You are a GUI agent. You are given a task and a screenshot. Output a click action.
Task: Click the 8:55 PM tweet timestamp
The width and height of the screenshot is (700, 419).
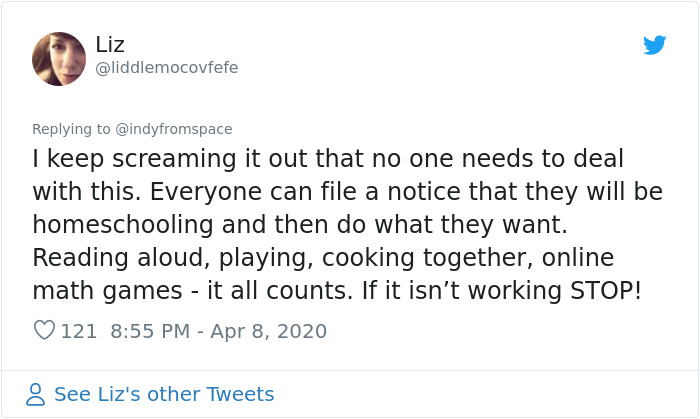pyautogui.click(x=150, y=330)
